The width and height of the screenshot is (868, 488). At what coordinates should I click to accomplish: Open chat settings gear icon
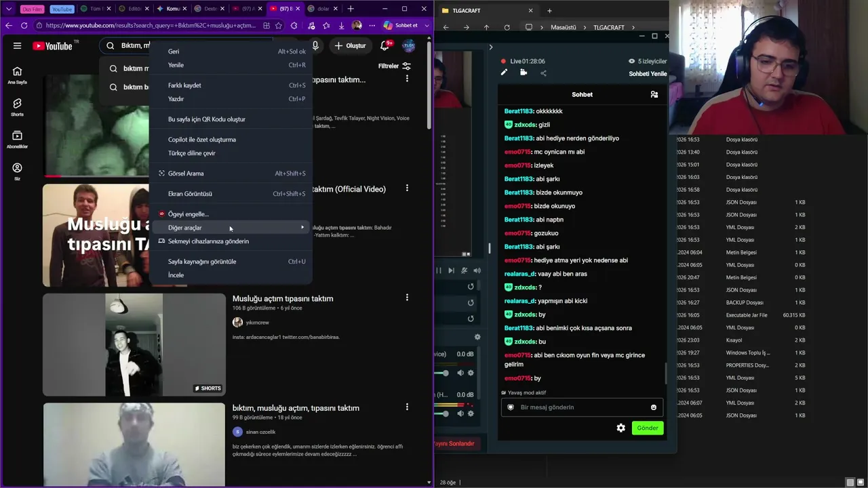(620, 428)
